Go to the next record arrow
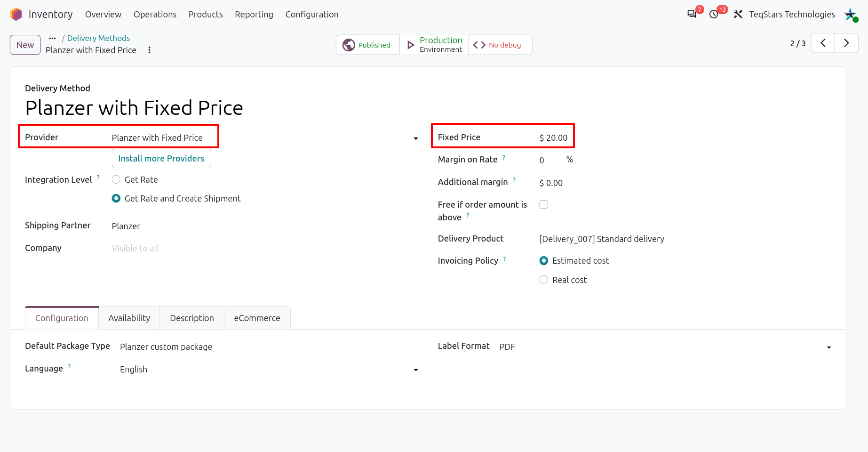The image size is (868, 452). 846,43
